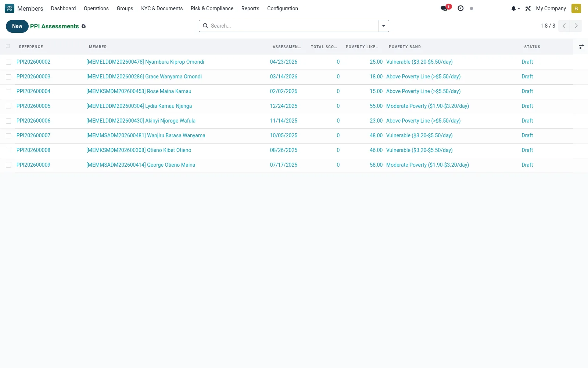Open the Risk & Compliance menu

pos(212,8)
